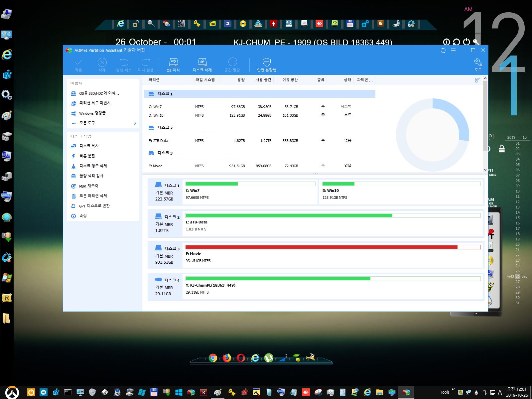Open the hamburger menu in AOMEI title bar

click(x=453, y=51)
